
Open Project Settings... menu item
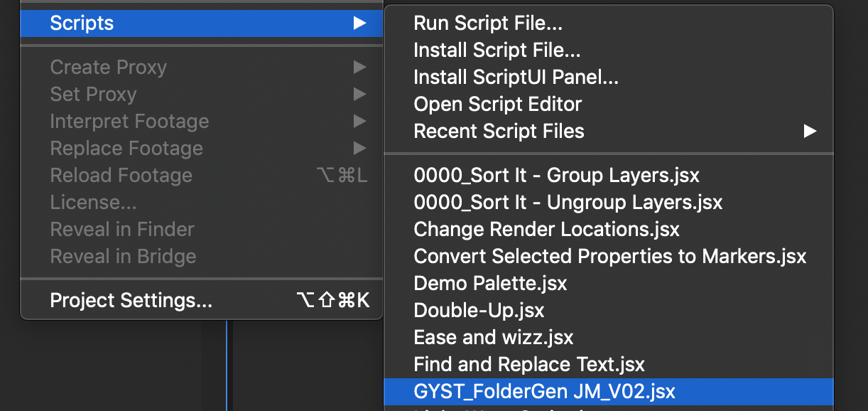pos(202,301)
